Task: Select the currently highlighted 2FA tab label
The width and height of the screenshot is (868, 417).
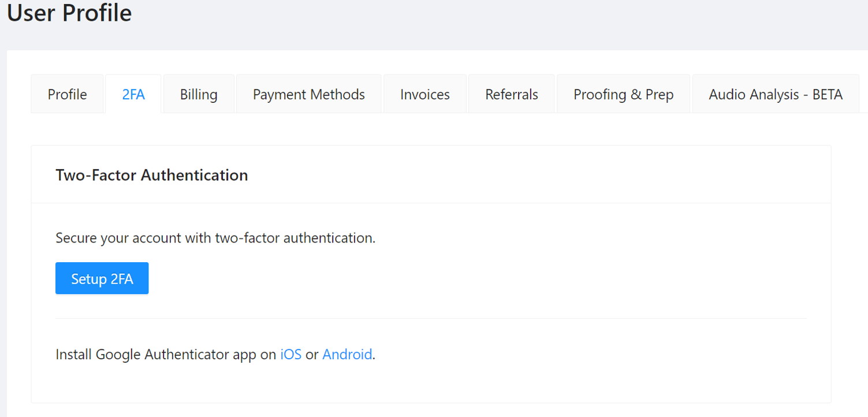Action: [x=133, y=94]
